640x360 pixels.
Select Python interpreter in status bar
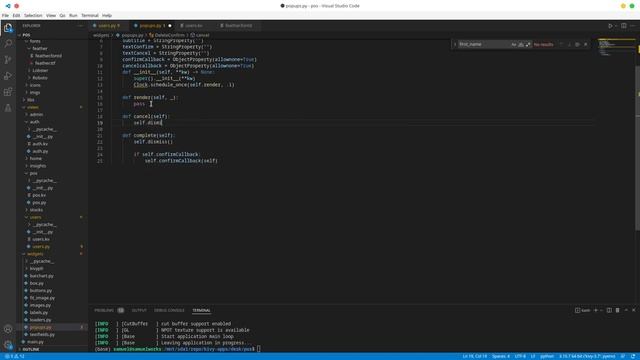587,356
